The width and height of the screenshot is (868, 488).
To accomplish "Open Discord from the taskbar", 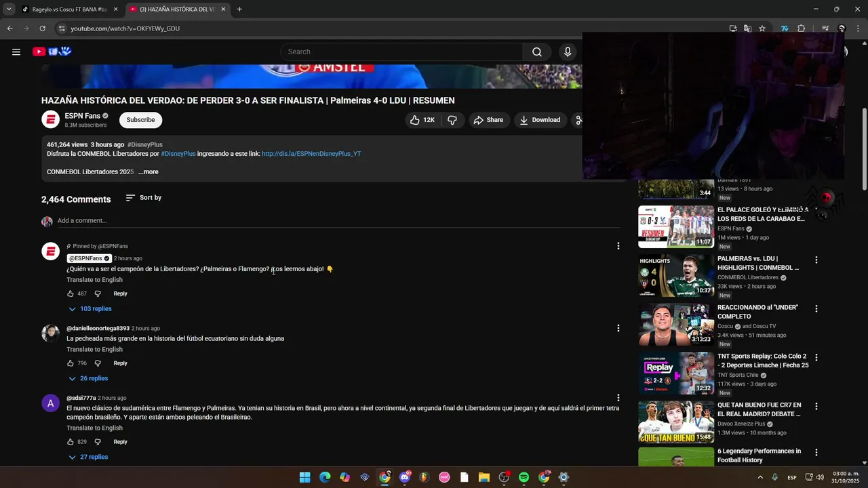I will tap(405, 477).
